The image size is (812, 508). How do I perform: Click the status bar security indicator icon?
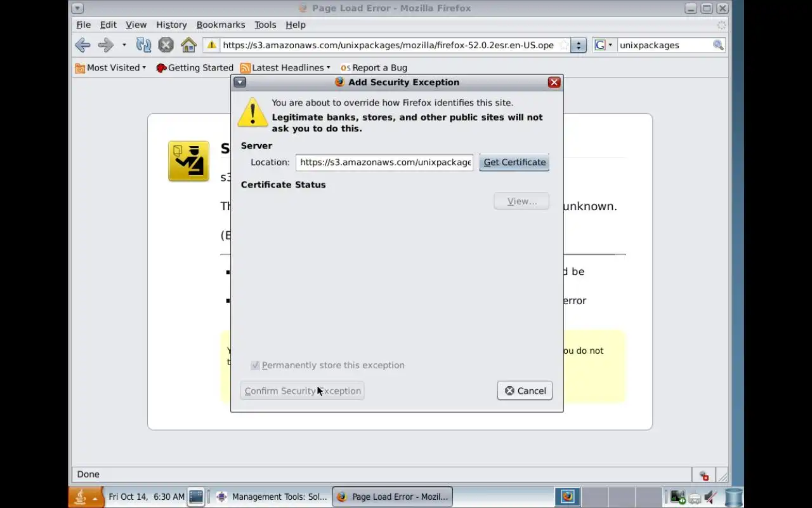[x=704, y=475]
